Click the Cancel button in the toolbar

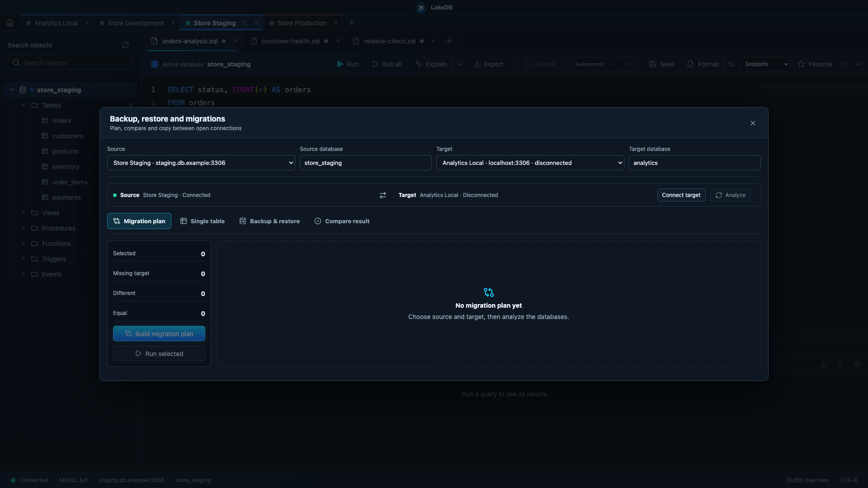(x=540, y=64)
